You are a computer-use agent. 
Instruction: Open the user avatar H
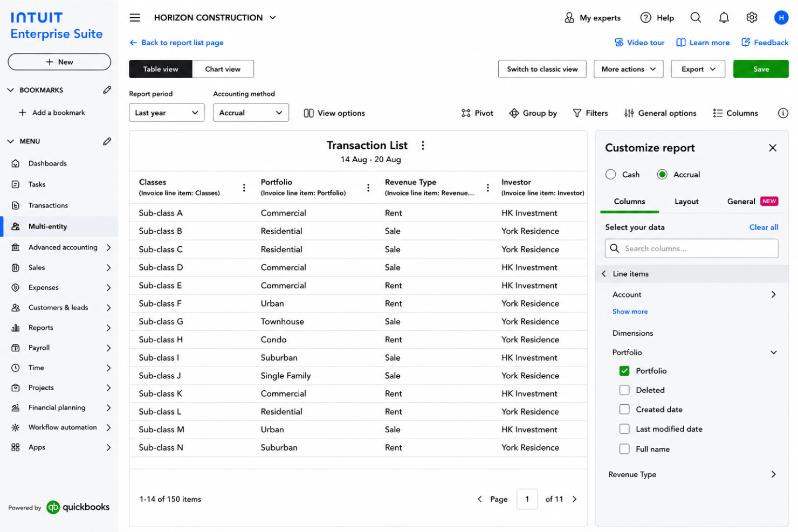click(x=781, y=18)
